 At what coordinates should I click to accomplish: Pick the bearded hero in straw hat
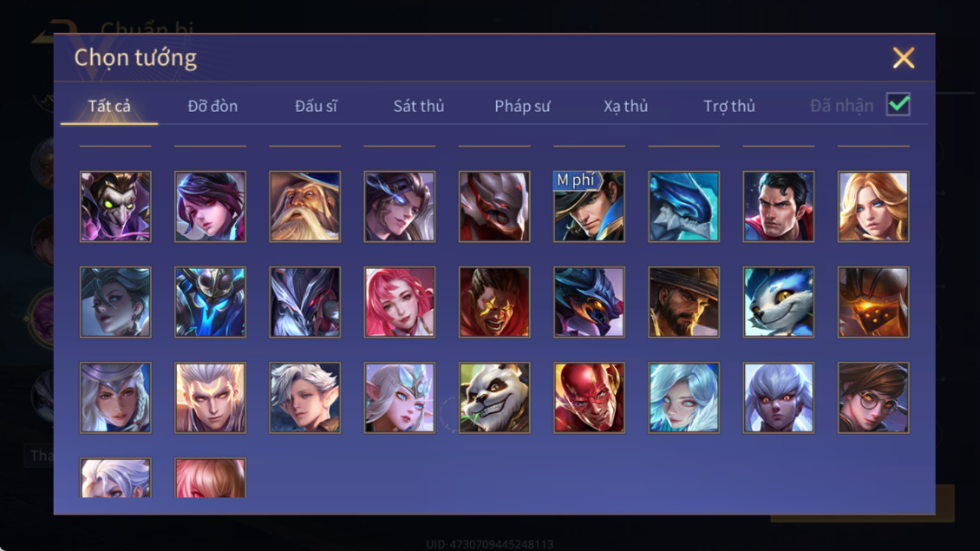pos(683,302)
